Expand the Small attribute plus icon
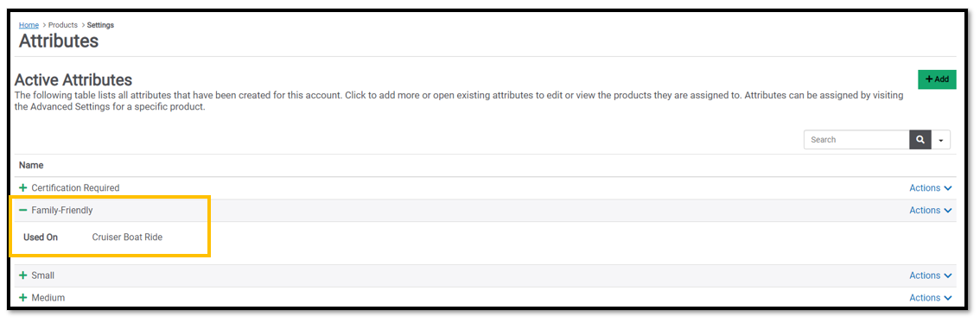The width and height of the screenshot is (980, 323). click(23, 275)
